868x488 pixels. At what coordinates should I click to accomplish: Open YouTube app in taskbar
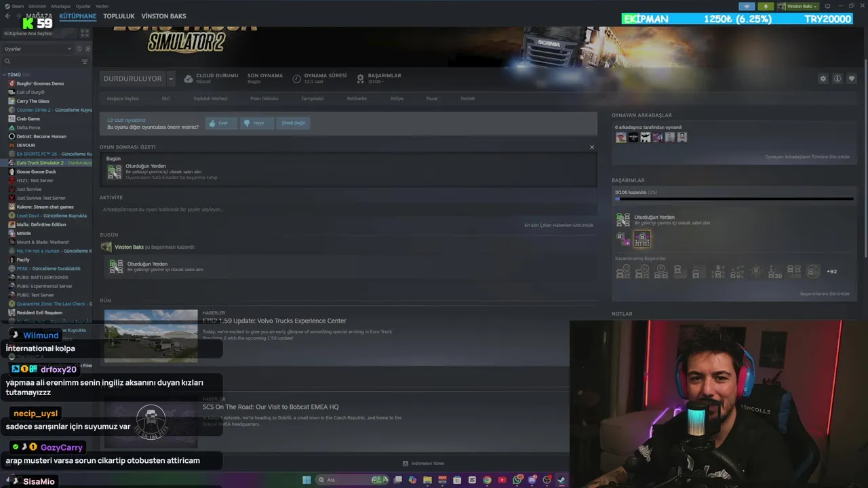(502, 480)
